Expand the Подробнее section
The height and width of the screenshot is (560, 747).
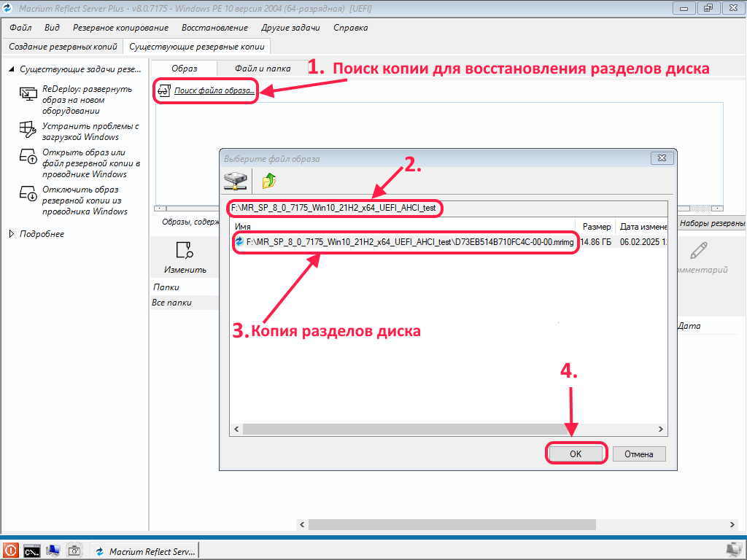[11, 234]
